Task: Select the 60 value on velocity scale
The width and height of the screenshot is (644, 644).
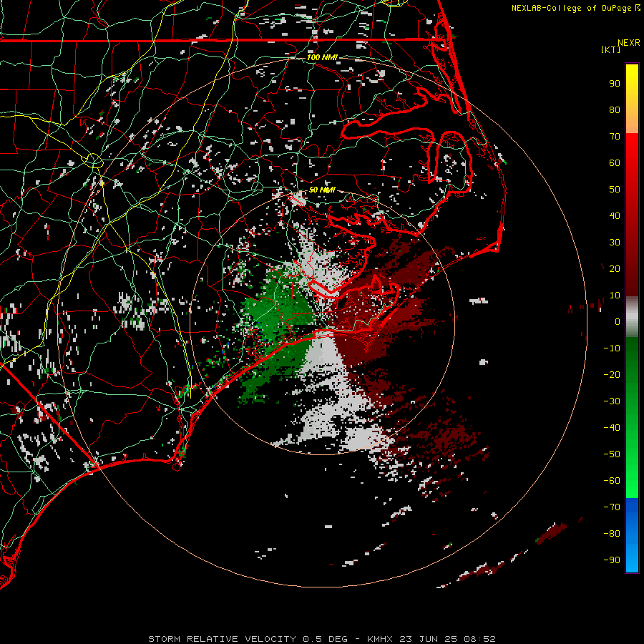Action: [x=615, y=162]
